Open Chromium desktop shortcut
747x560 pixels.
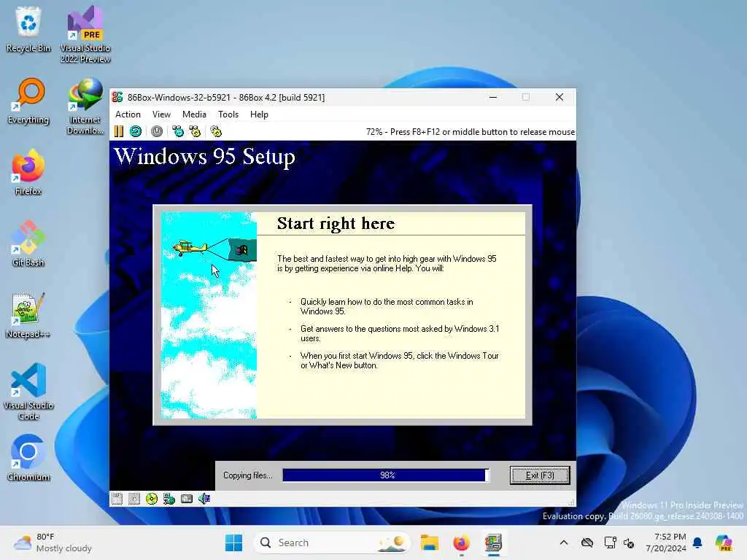(x=28, y=458)
